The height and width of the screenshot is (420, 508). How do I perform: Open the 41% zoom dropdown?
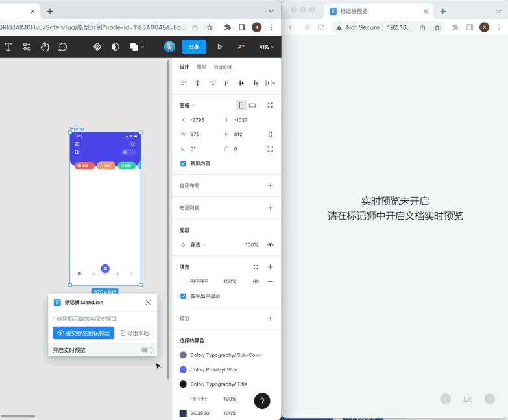[267, 47]
